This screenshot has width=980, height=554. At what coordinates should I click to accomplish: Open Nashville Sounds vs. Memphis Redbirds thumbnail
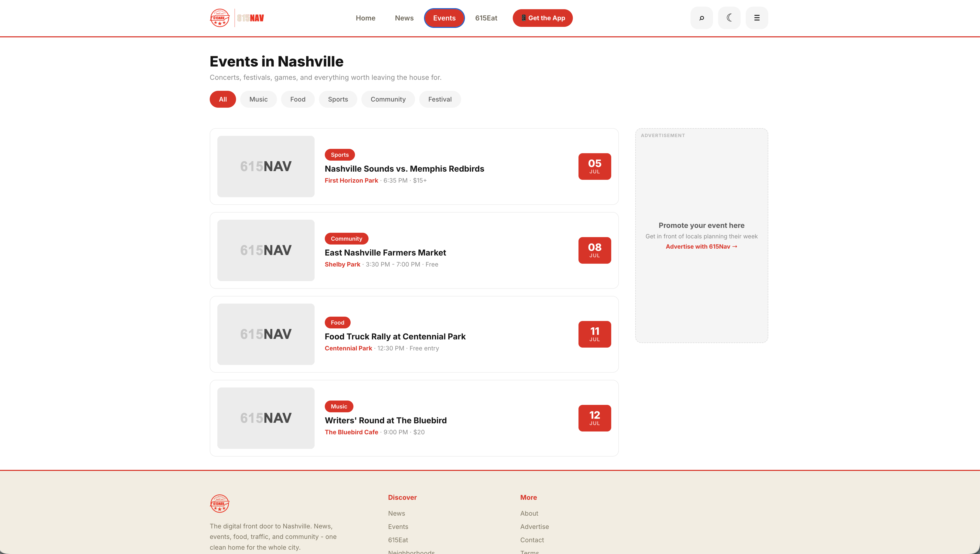tap(266, 166)
